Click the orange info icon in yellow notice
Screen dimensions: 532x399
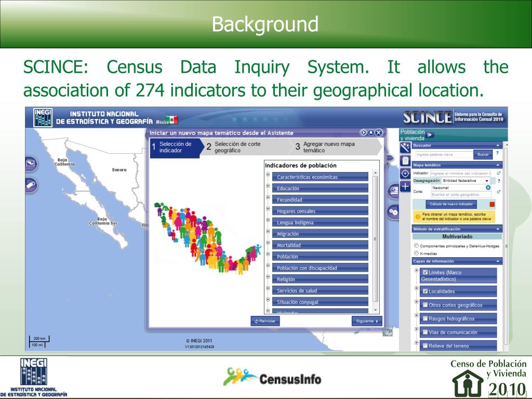click(x=418, y=217)
